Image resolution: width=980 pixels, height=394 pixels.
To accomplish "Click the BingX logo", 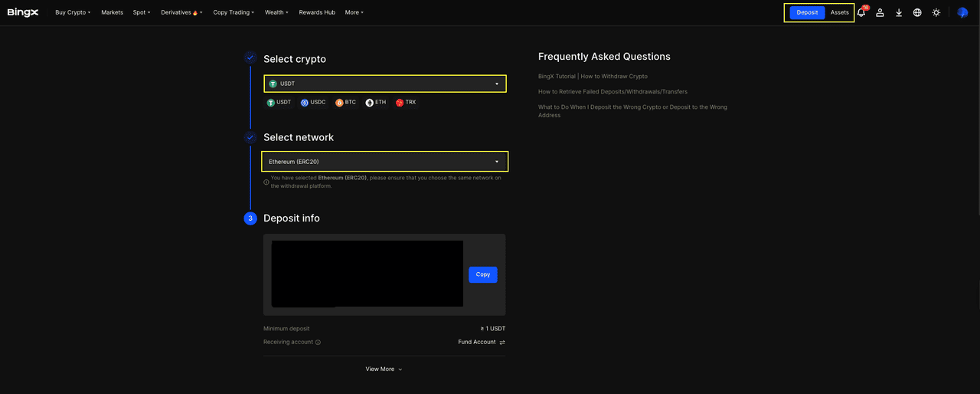I will tap(23, 12).
